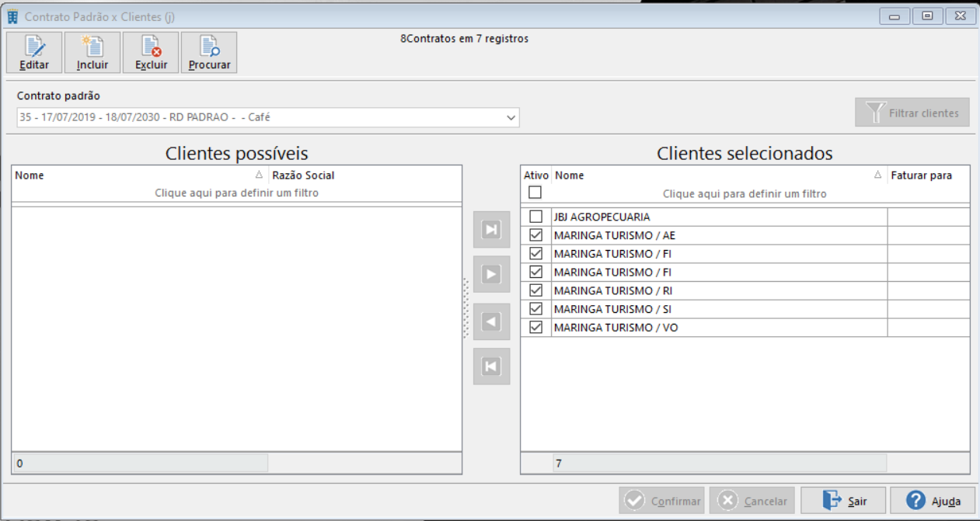Click the Ativo column header

coord(536,175)
